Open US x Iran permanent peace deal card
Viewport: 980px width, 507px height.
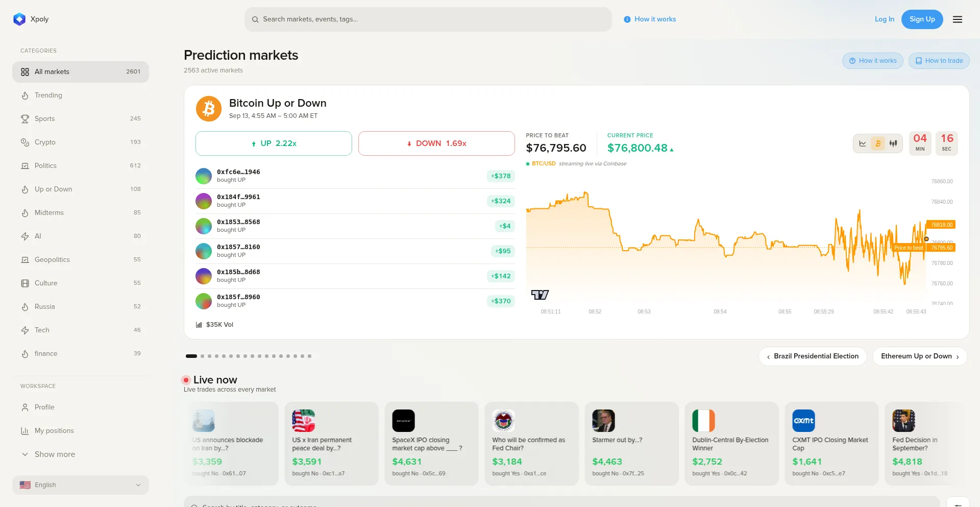332,443
